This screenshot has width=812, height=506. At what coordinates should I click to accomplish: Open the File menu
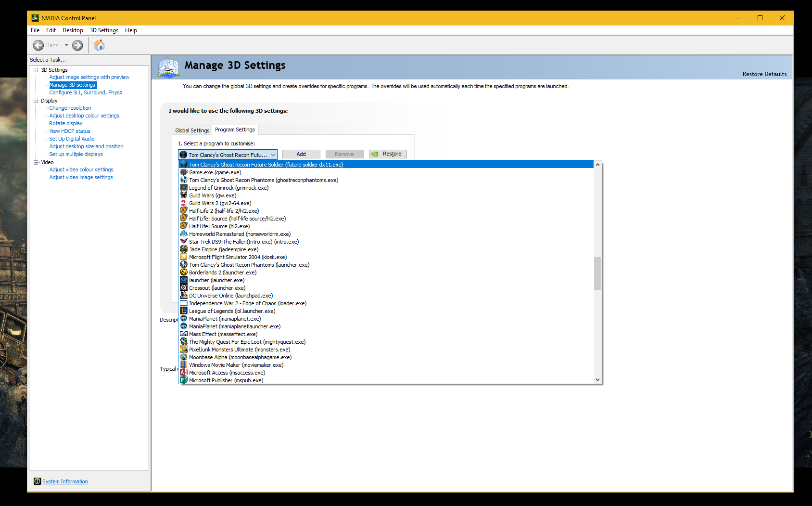tap(35, 30)
